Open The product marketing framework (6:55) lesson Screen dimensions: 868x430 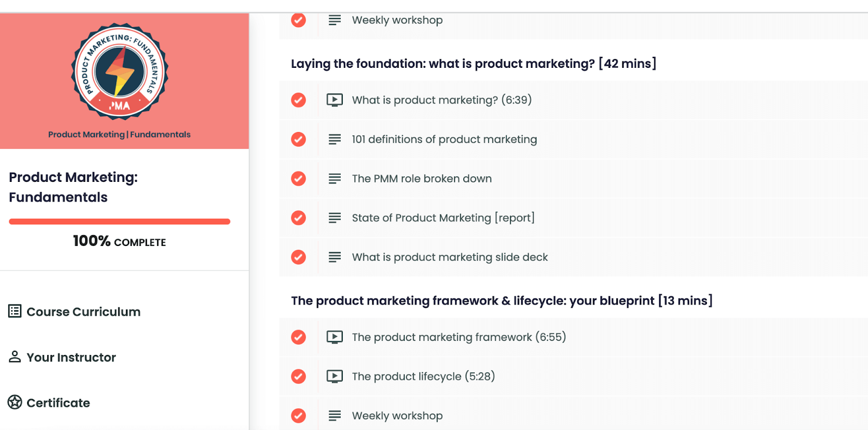(x=459, y=337)
